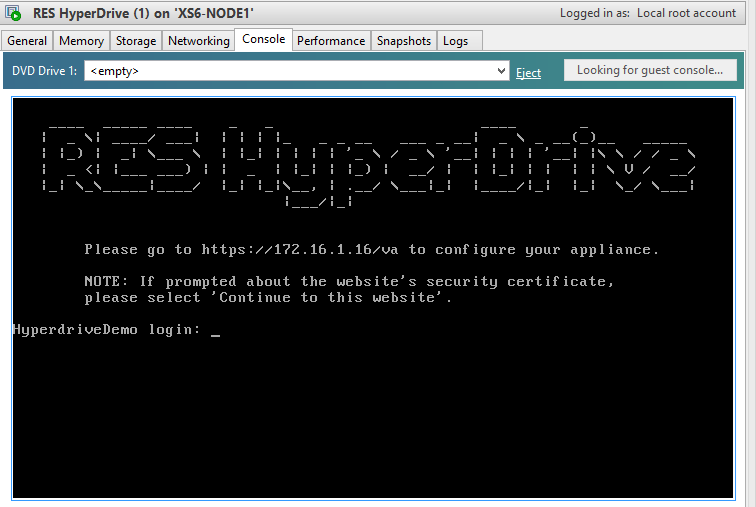Open the Performance tab
Screen dimensions: 756x507
331,41
